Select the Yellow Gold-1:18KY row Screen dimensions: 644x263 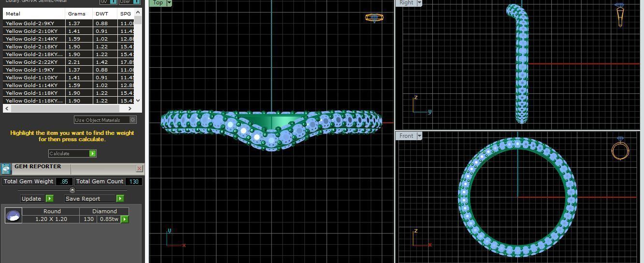pos(69,93)
